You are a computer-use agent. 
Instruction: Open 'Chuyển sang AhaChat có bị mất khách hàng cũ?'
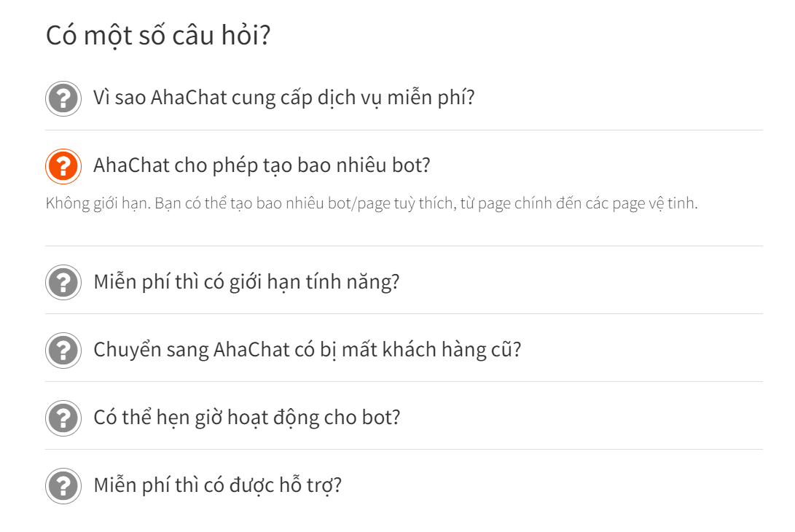[x=308, y=350]
